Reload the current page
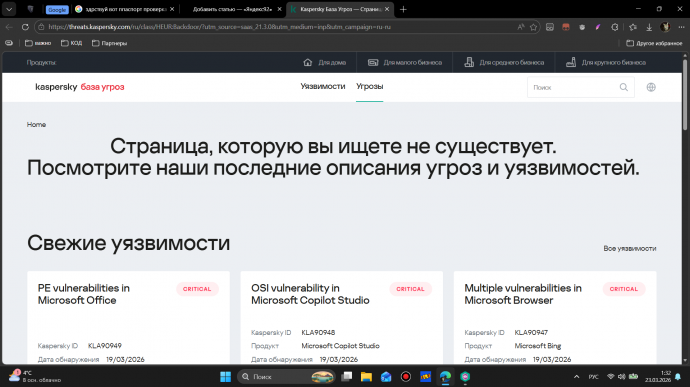Viewport: 690px width, 387px height. click(25, 27)
